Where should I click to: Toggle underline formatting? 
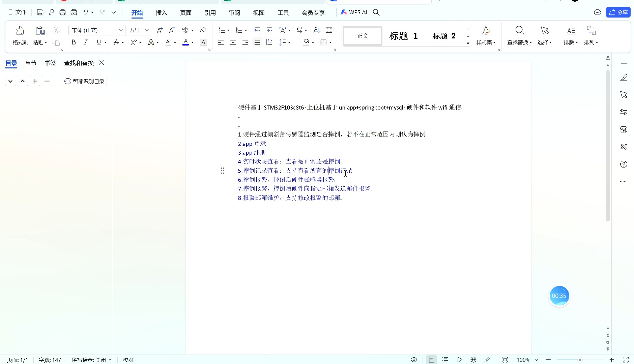(98, 42)
